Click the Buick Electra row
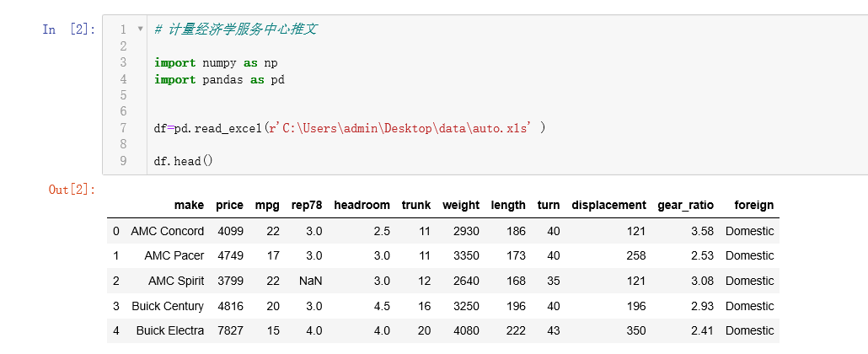The width and height of the screenshot is (868, 354). point(443,330)
